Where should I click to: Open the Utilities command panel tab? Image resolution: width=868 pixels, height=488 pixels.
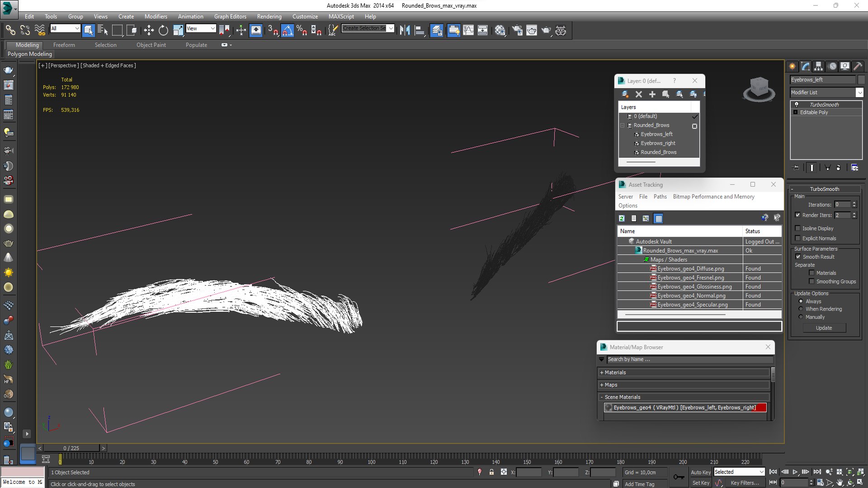858,66
